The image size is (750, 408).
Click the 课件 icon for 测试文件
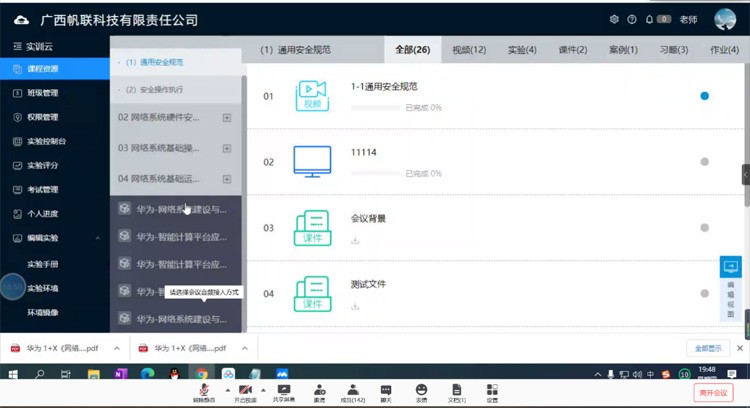pyautogui.click(x=312, y=294)
